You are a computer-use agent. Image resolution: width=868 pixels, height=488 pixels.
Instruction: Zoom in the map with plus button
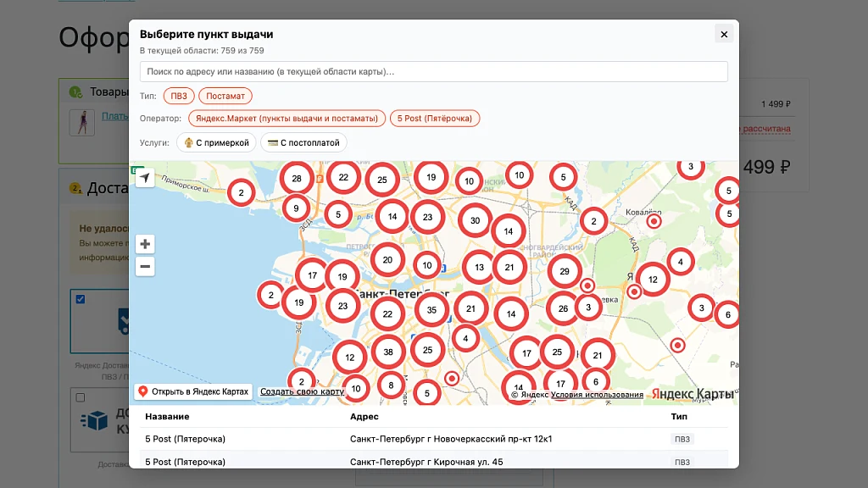point(145,244)
